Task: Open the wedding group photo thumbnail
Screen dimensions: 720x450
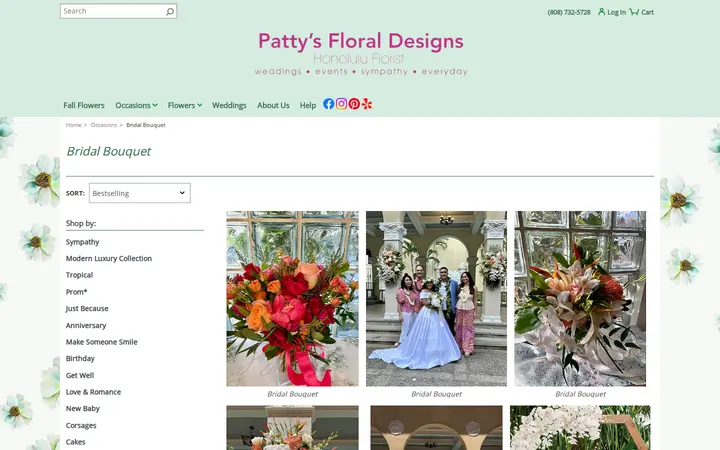Action: point(436,298)
